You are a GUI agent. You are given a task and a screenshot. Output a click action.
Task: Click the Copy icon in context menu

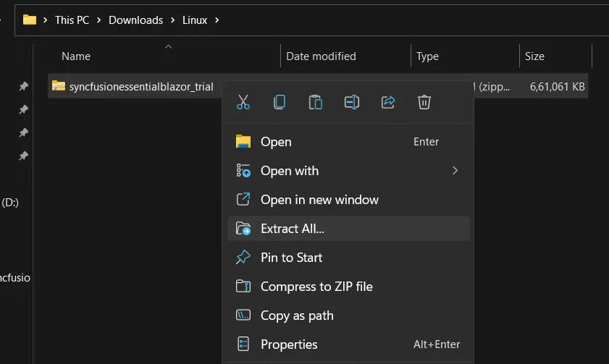pyautogui.click(x=280, y=102)
